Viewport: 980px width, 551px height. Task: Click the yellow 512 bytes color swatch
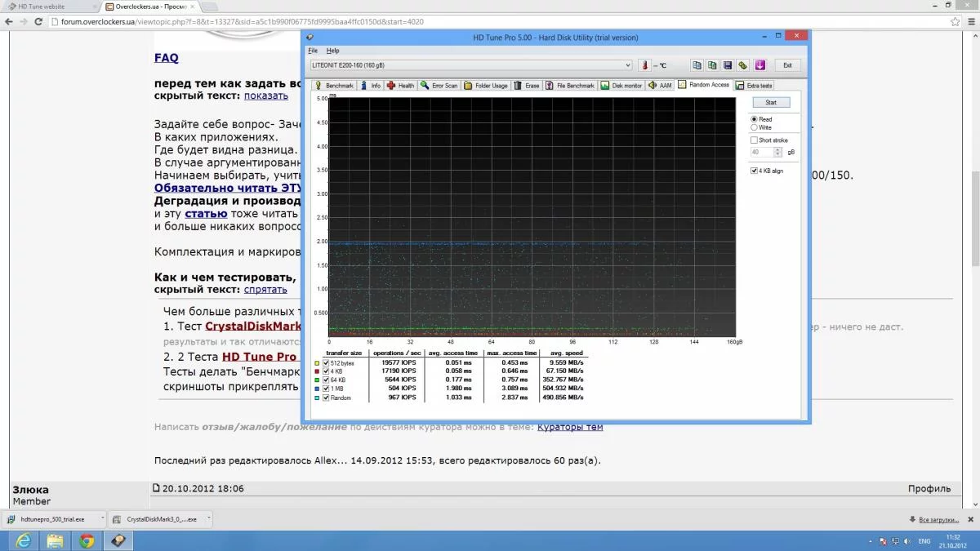(317, 362)
